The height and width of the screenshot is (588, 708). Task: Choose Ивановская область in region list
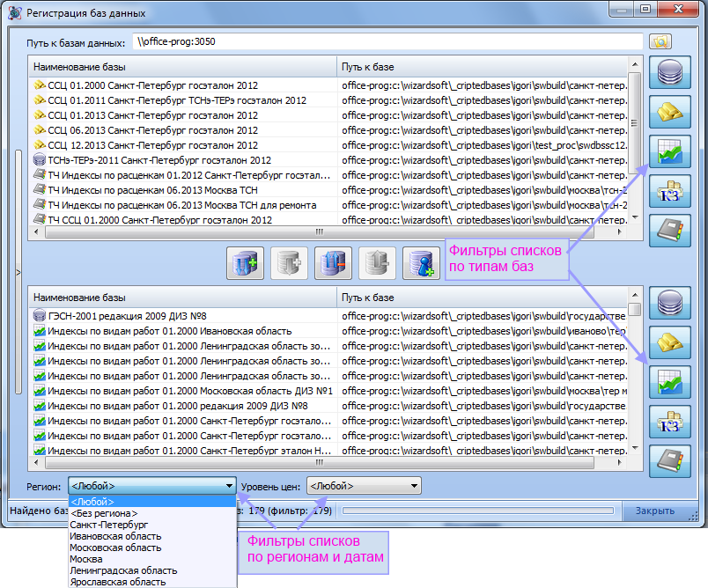[152, 536]
